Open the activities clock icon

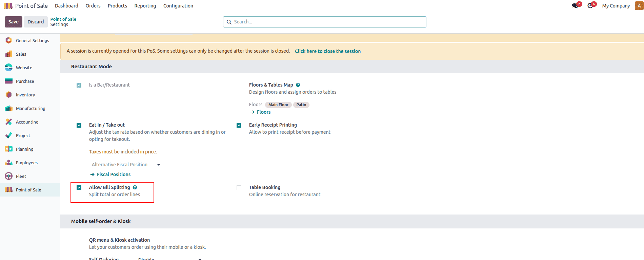tap(590, 6)
